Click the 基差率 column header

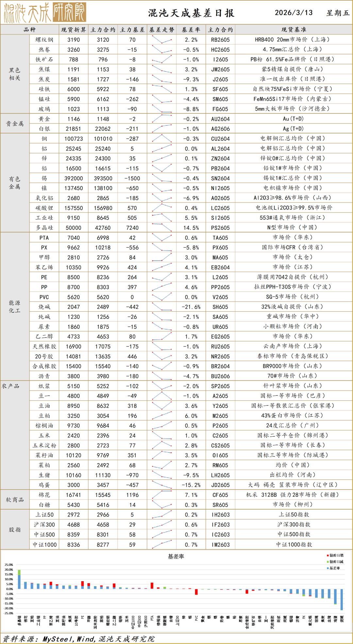[x=191, y=30]
